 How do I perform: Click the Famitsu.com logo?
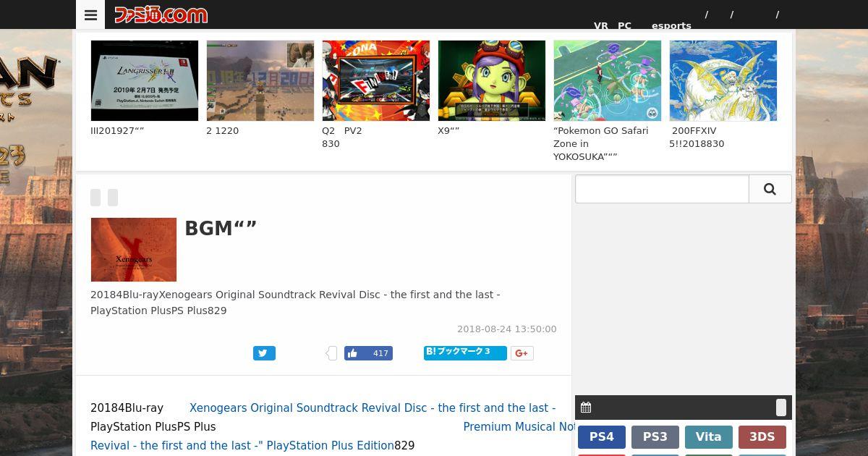(x=161, y=14)
